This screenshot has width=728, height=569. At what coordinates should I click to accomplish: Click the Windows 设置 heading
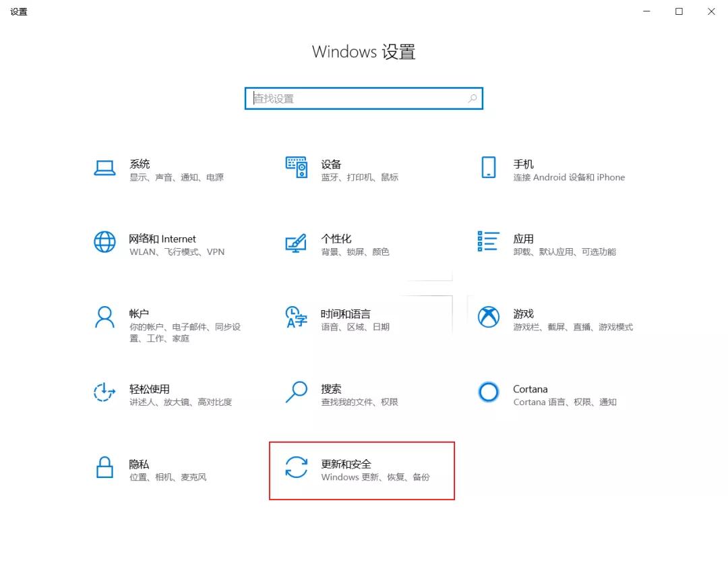click(x=363, y=52)
